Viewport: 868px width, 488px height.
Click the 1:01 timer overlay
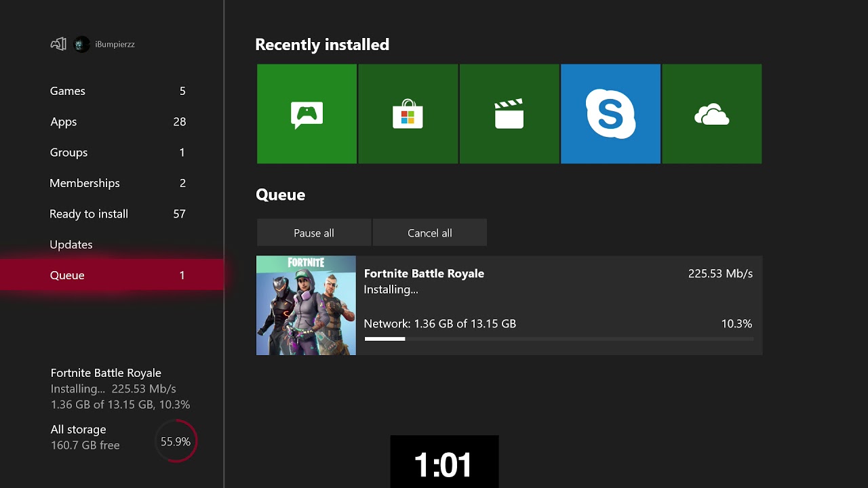(x=444, y=462)
